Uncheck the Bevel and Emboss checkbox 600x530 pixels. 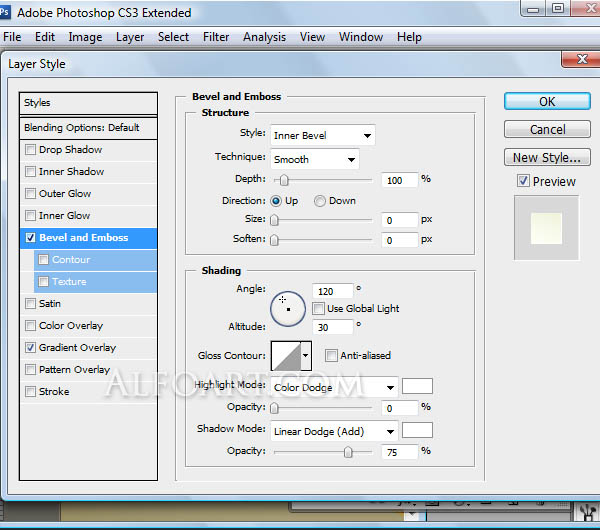[30, 238]
